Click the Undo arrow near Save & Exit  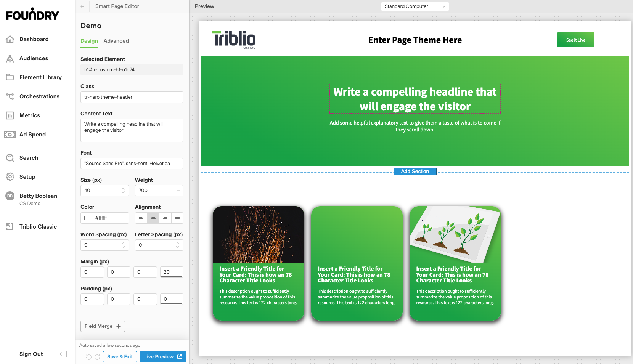[x=89, y=357]
